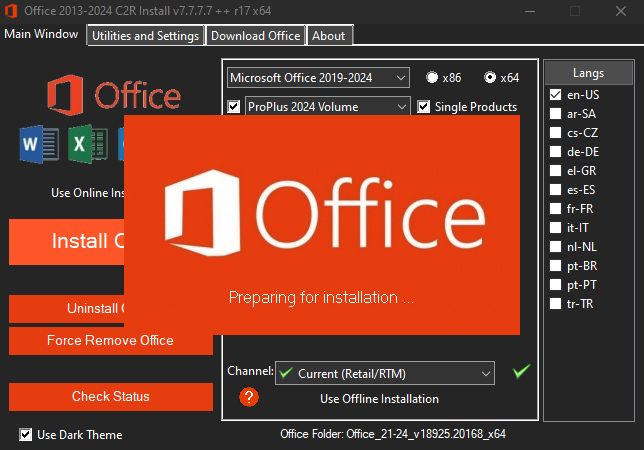The height and width of the screenshot is (450, 644).
Task: Click the large Office logo on left panel
Action: (x=114, y=95)
